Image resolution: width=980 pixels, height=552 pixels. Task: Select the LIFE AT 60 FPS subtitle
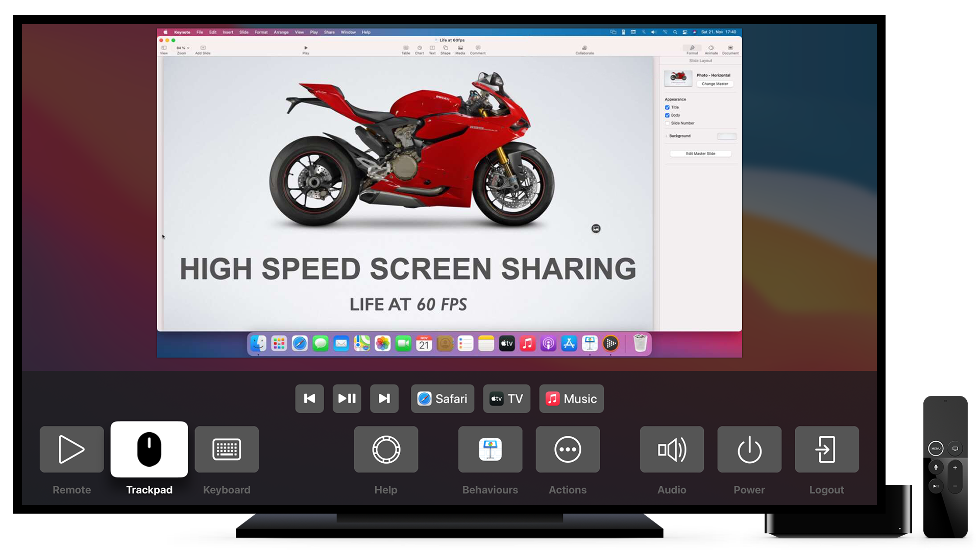[x=408, y=305]
